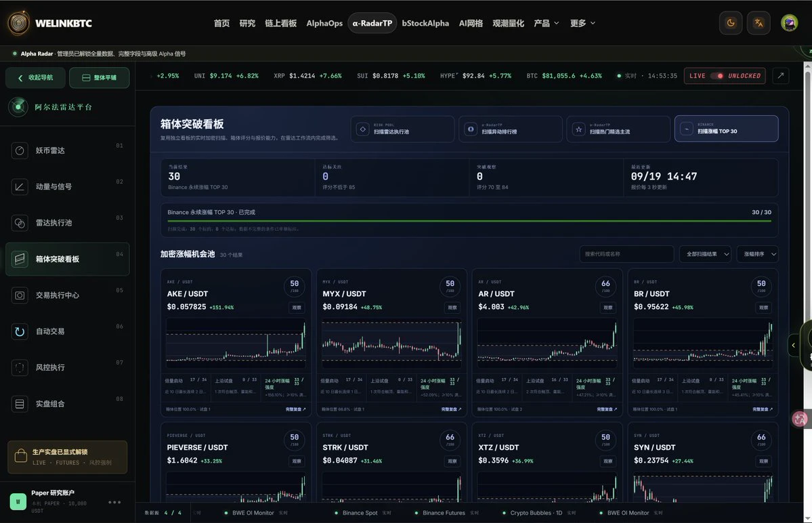Click the score 66 badge on AR / USDT card
This screenshot has height=523, width=812.
coord(605,285)
